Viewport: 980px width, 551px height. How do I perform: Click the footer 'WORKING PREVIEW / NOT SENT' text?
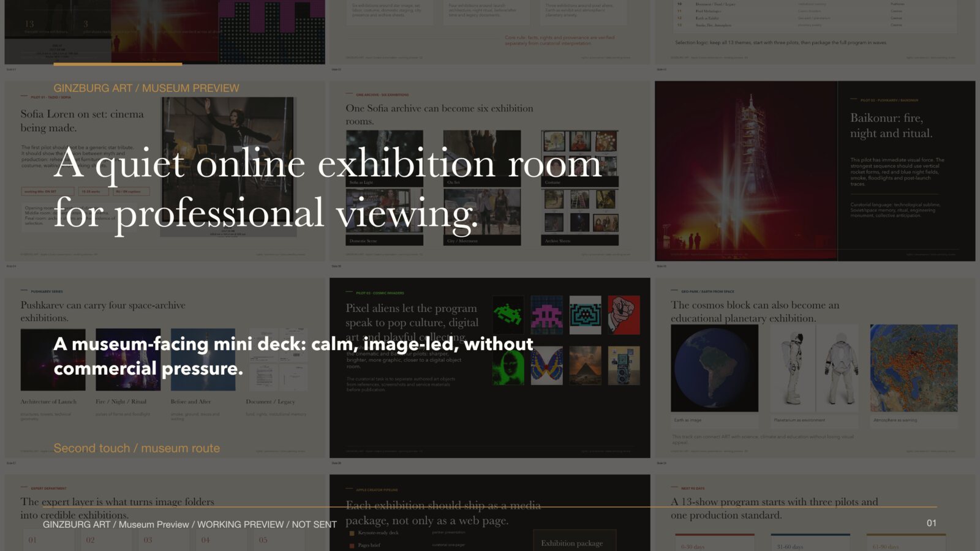click(x=267, y=525)
